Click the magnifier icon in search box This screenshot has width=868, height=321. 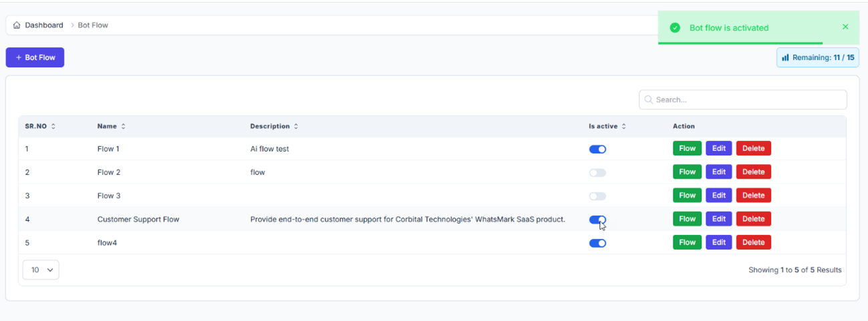pyautogui.click(x=648, y=99)
